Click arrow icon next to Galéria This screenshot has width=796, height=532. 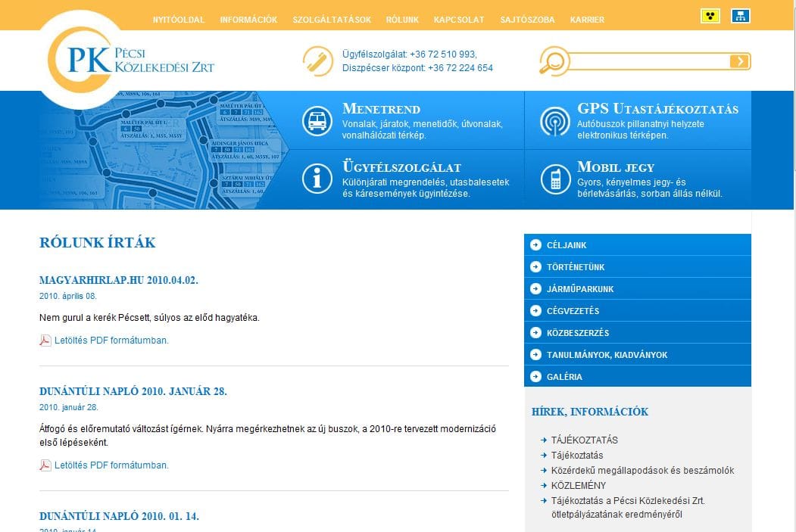(x=535, y=376)
